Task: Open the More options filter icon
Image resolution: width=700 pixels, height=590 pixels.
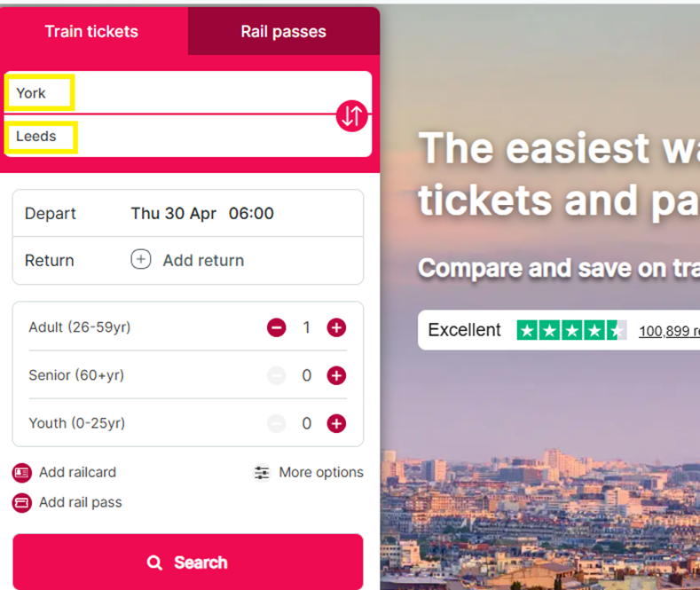Action: 262,473
